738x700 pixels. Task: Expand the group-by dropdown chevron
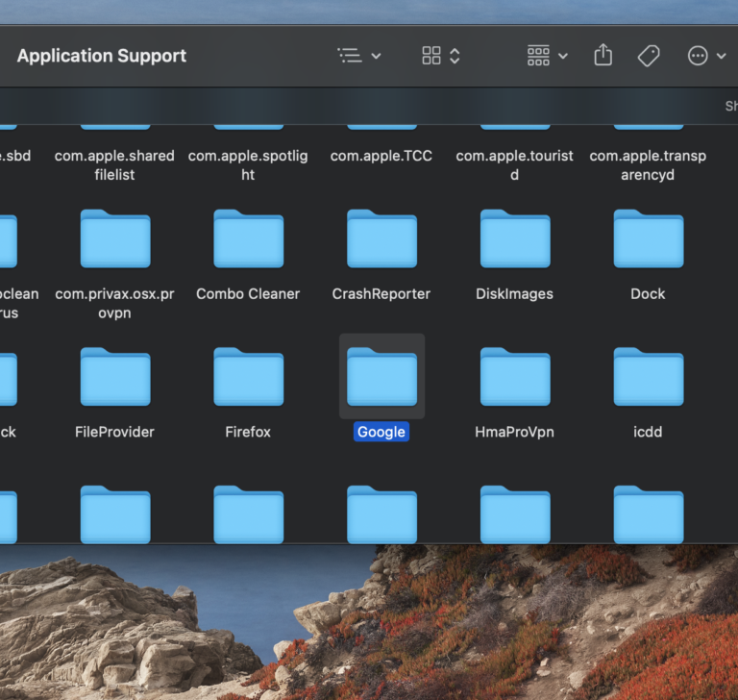563,56
